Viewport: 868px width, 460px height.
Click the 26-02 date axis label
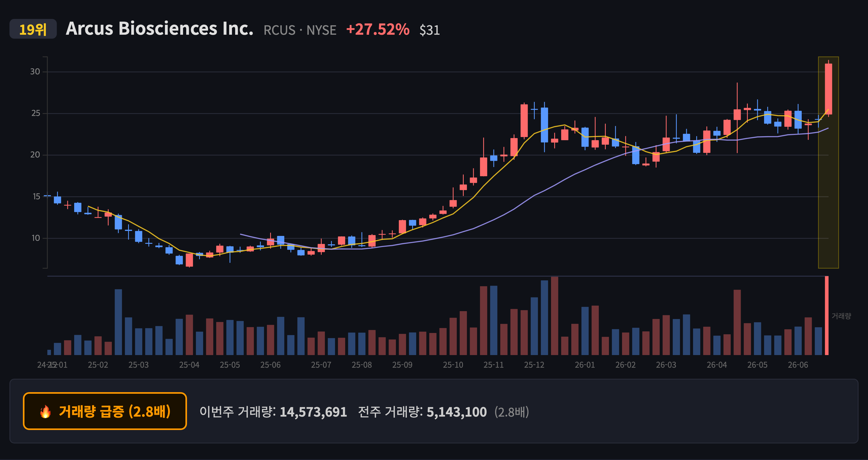tap(626, 365)
